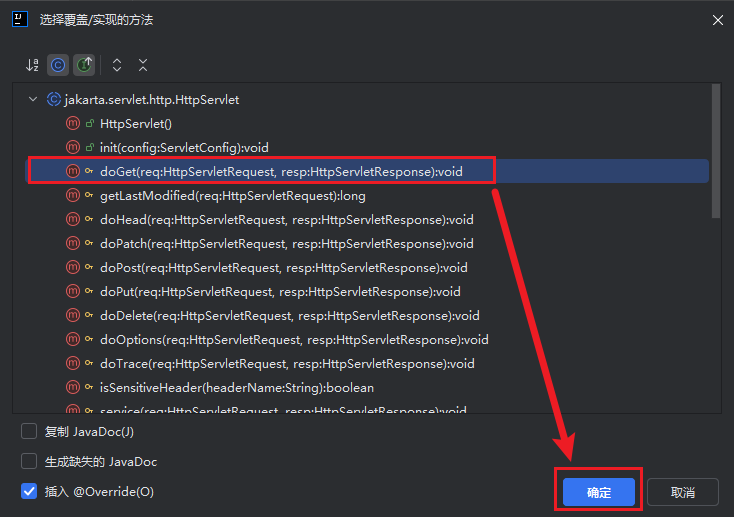Select init(config:ServletConfig):void method
The width and height of the screenshot is (734, 517).
(367, 148)
